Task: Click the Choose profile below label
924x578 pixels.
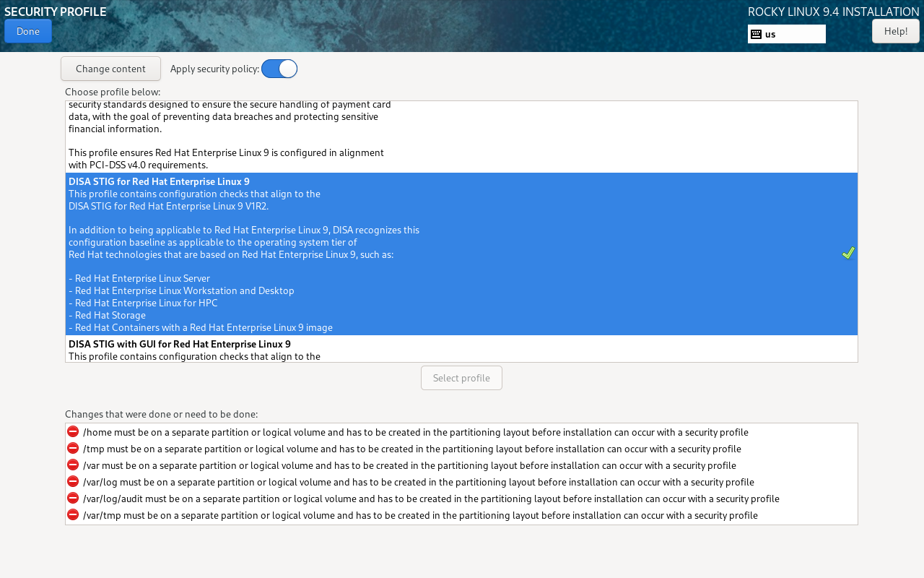Action: 113,92
